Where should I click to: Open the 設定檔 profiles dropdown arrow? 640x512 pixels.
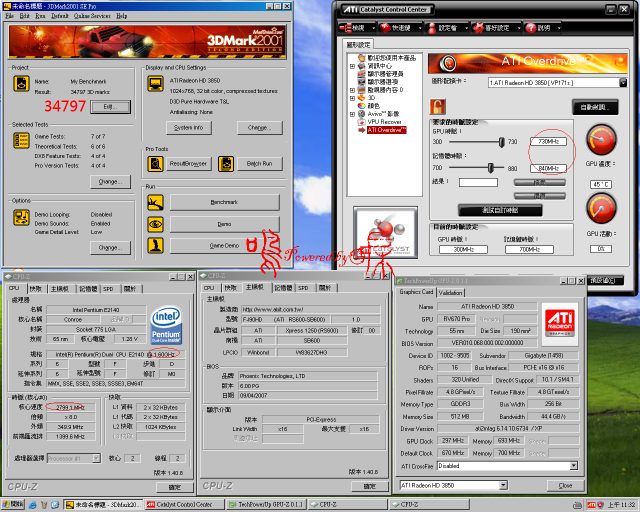(466, 28)
